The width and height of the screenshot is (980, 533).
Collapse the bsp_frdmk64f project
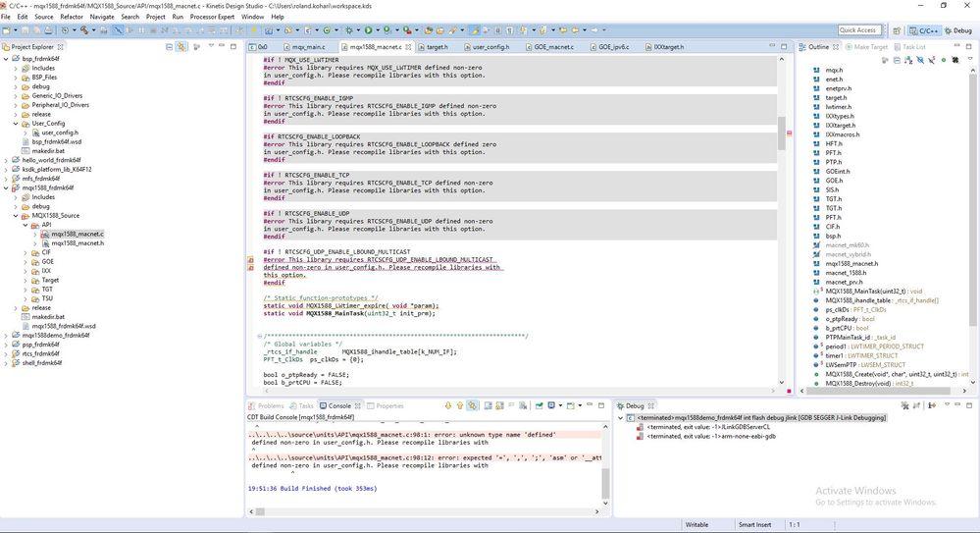click(6, 59)
